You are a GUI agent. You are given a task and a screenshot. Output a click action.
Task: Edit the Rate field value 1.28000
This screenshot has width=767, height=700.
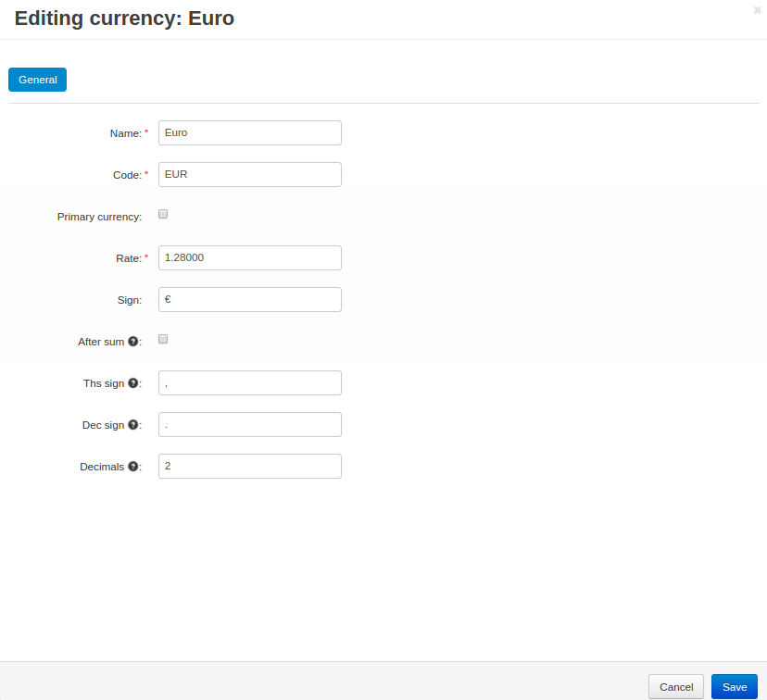click(250, 257)
